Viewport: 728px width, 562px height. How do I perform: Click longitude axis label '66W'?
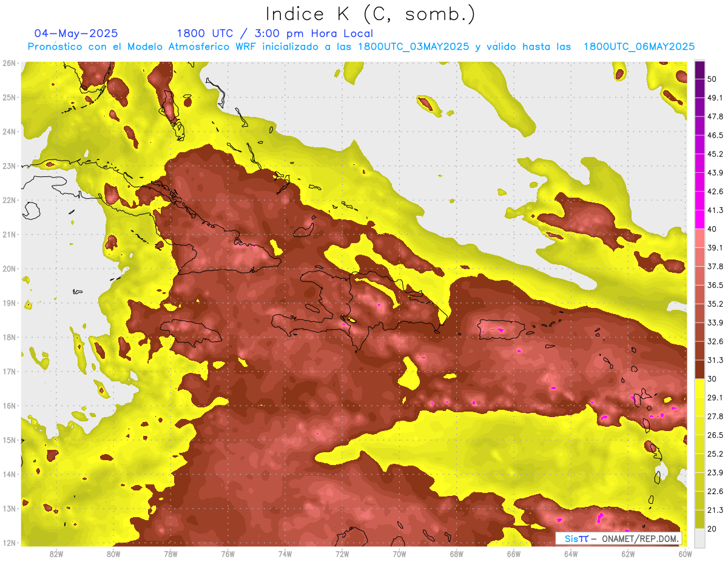coord(513,554)
